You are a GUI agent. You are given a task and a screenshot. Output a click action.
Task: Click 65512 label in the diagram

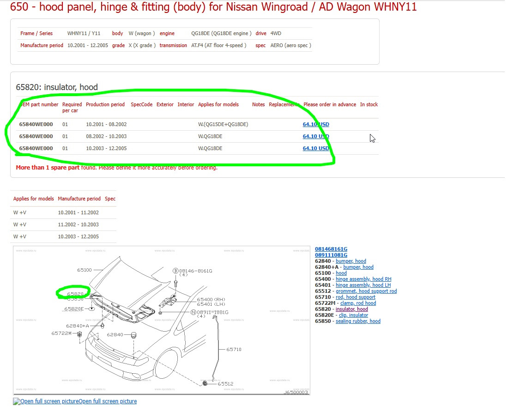coord(225,384)
